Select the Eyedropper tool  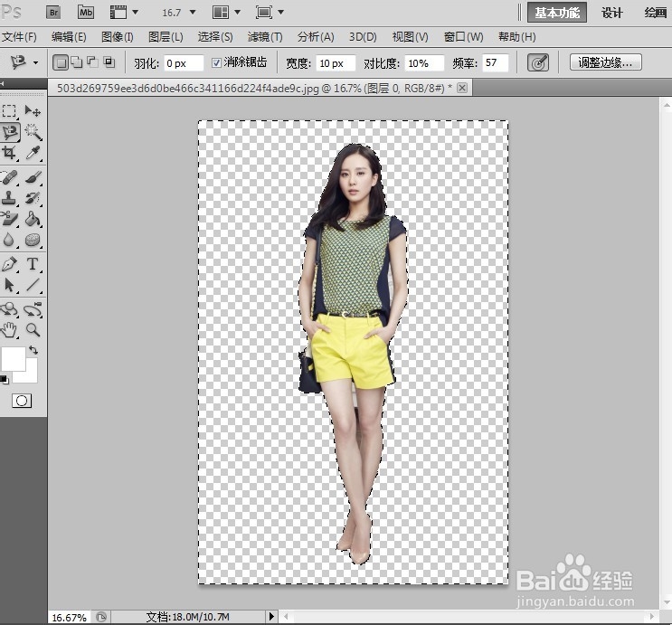[33, 153]
